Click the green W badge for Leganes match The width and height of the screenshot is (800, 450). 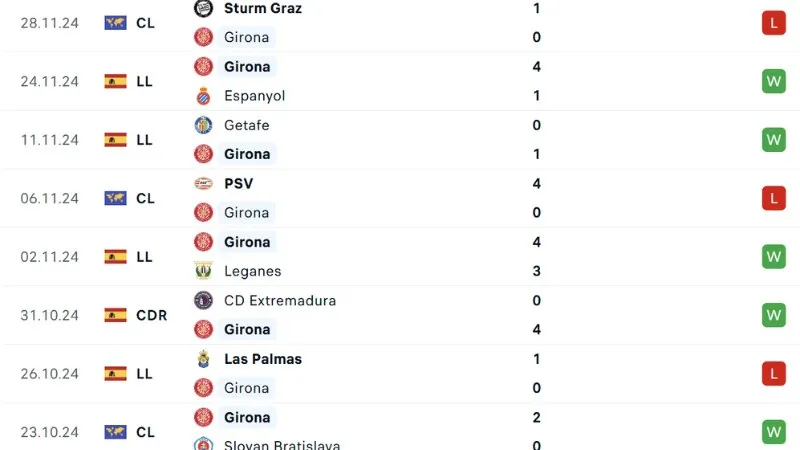(773, 256)
